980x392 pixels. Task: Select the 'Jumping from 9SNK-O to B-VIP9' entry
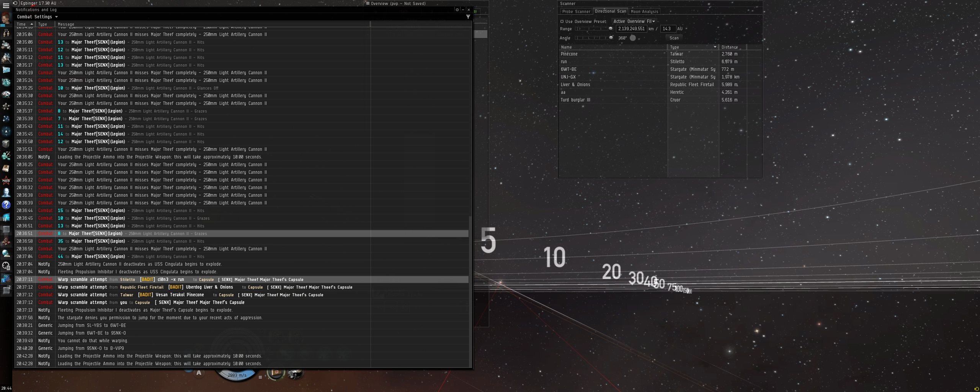[242, 348]
